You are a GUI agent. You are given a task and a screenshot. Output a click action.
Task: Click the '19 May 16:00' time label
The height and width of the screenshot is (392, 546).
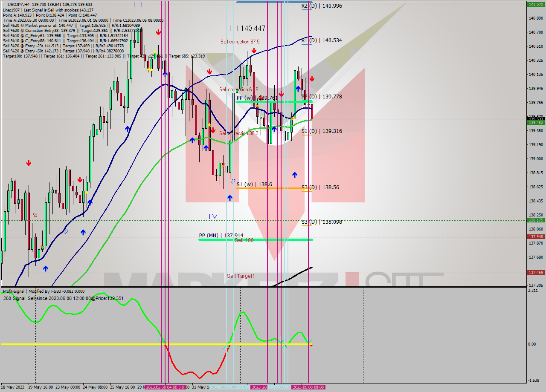[x=41, y=387]
